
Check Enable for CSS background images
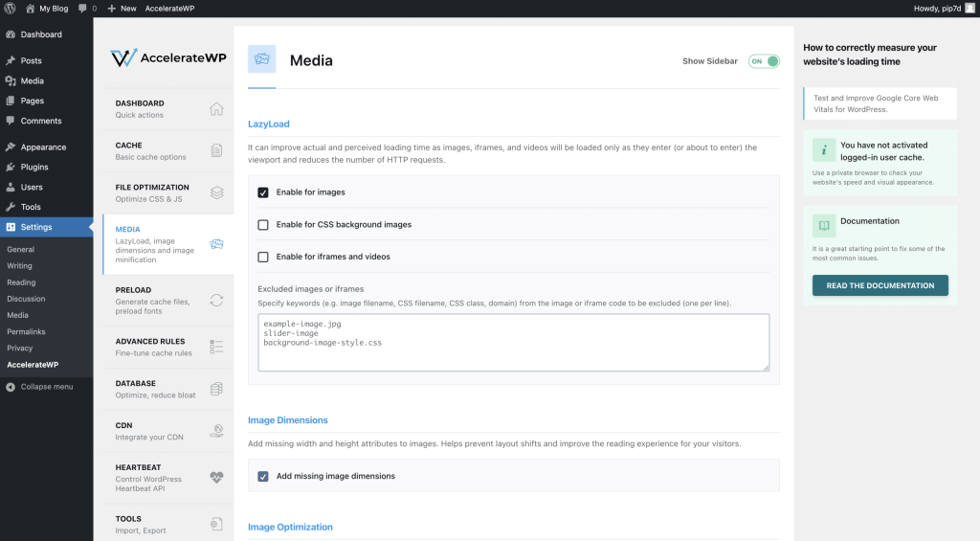point(263,224)
